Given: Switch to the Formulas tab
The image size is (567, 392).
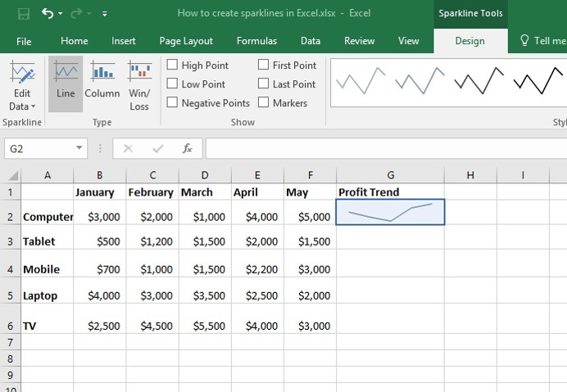Looking at the screenshot, I should pyautogui.click(x=256, y=41).
